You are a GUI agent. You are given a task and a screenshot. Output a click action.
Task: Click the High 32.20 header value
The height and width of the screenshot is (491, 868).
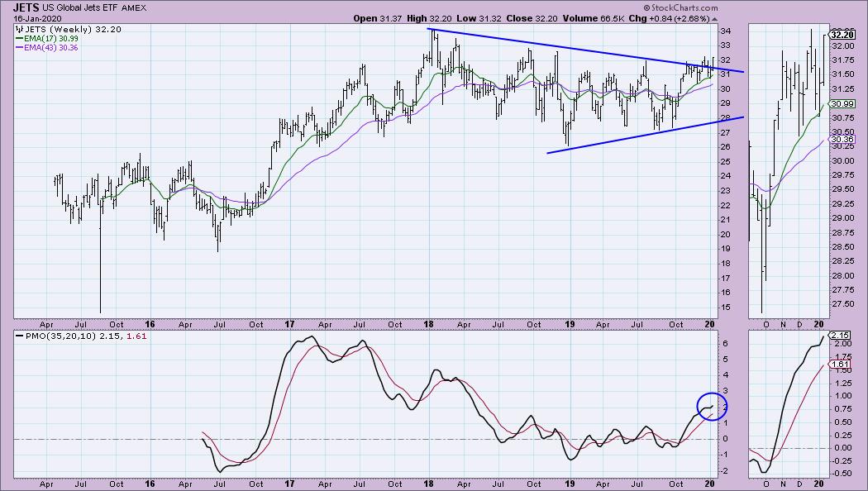(x=429, y=18)
